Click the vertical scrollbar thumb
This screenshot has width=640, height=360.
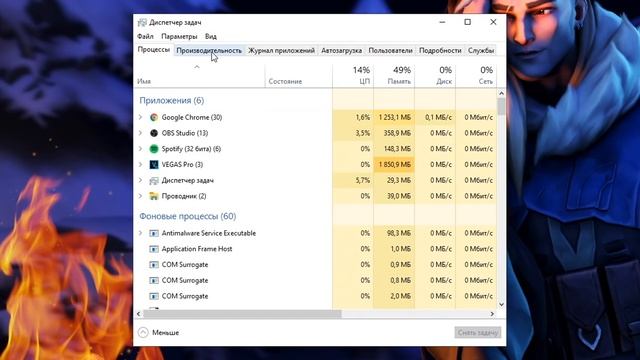coord(501,107)
